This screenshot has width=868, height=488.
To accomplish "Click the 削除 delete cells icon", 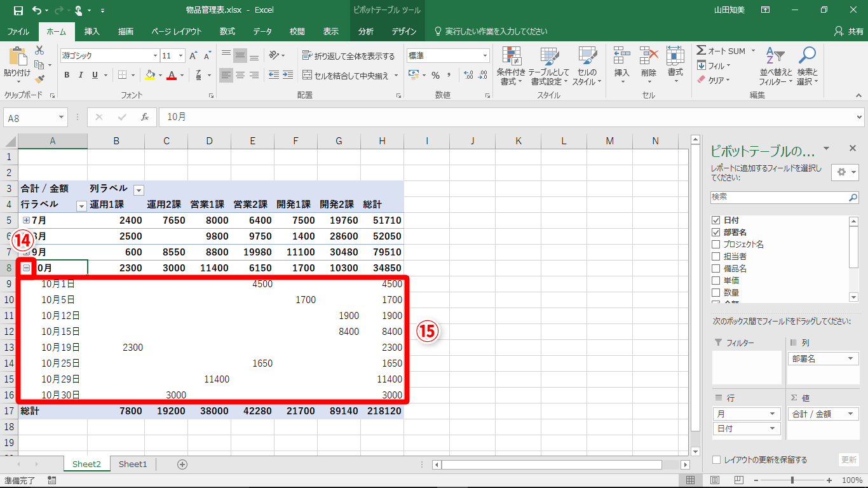I will (x=648, y=56).
